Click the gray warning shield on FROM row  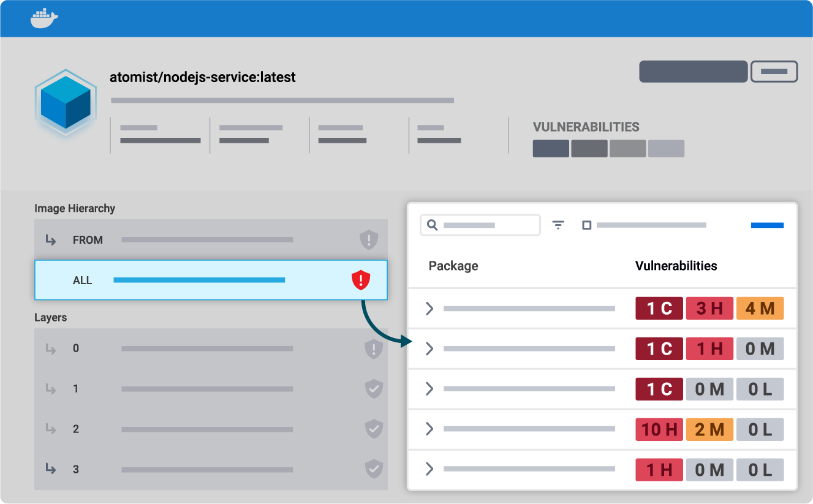point(368,240)
